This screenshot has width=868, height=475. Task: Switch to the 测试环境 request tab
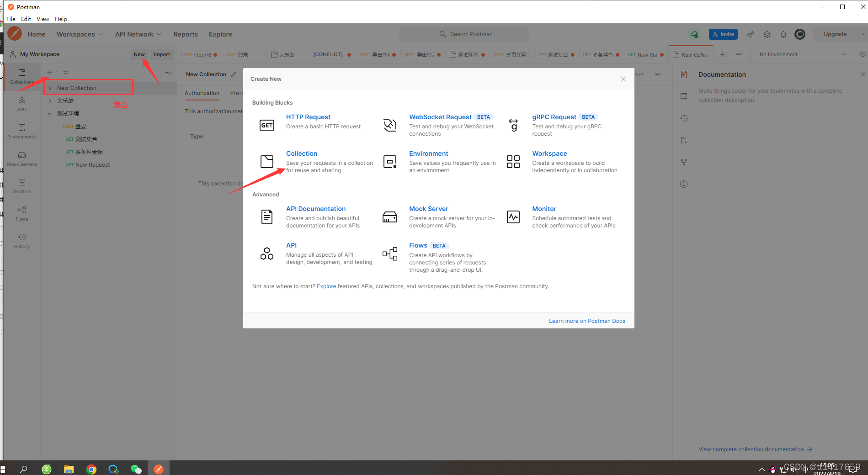pyautogui.click(x=468, y=54)
